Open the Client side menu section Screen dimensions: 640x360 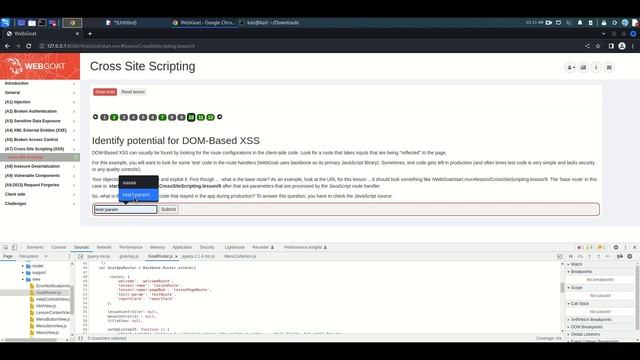(x=40, y=194)
